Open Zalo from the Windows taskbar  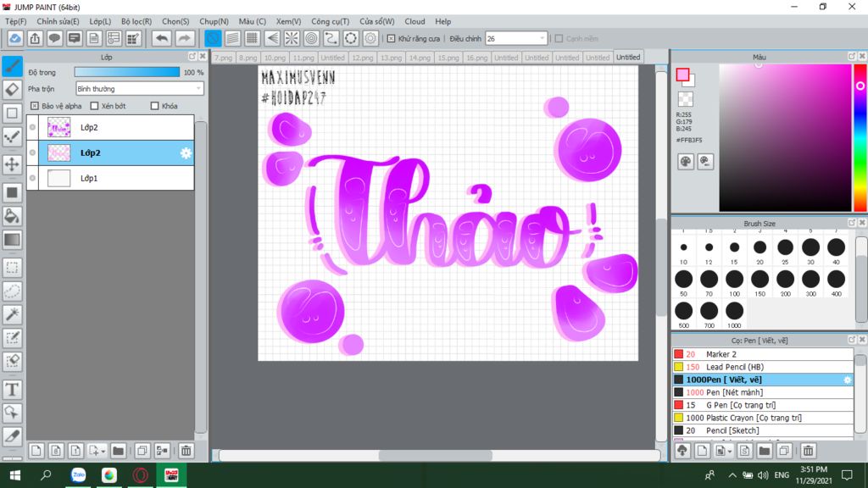tap(78, 475)
